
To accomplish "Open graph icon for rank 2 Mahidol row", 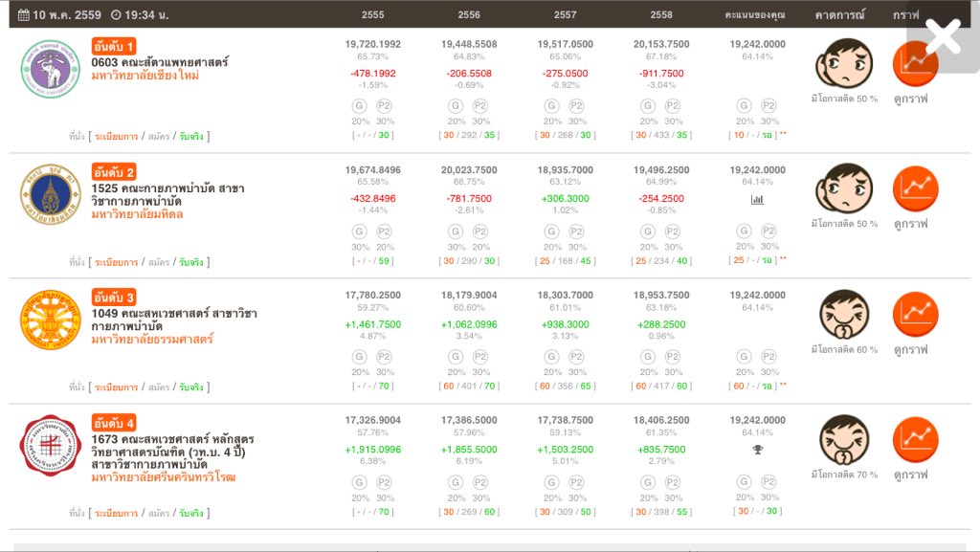I will [915, 188].
